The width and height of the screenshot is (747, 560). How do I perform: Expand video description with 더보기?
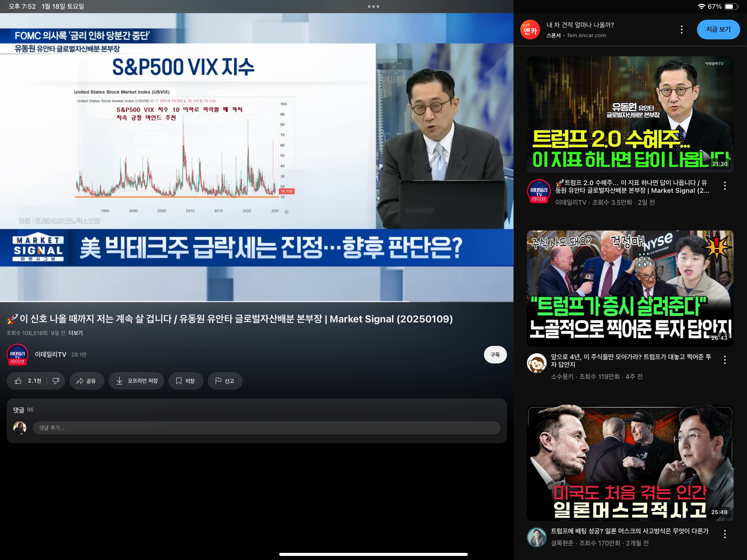click(x=76, y=333)
